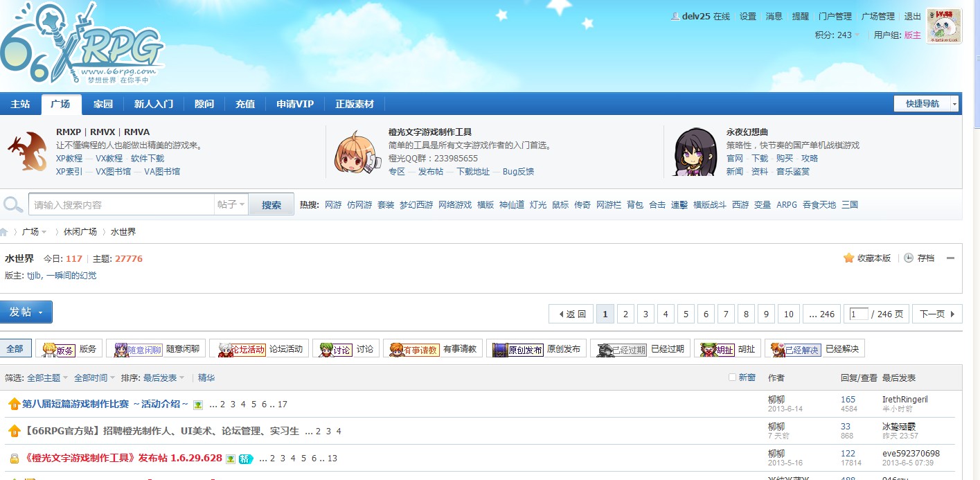Open thread 第八届短篇游戏制作比赛 ~活动介绍~
The image size is (980, 480).
105,404
